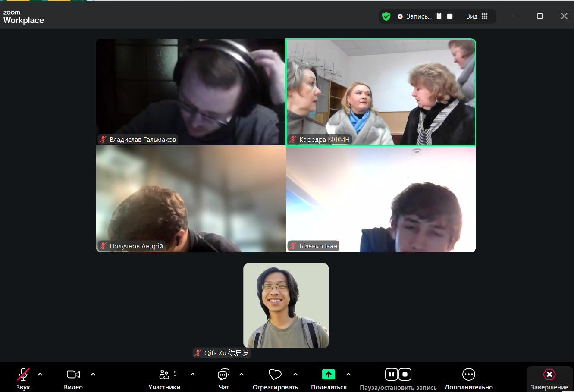Open the Вид layout view menu
The height and width of the screenshot is (392, 574).
[477, 16]
